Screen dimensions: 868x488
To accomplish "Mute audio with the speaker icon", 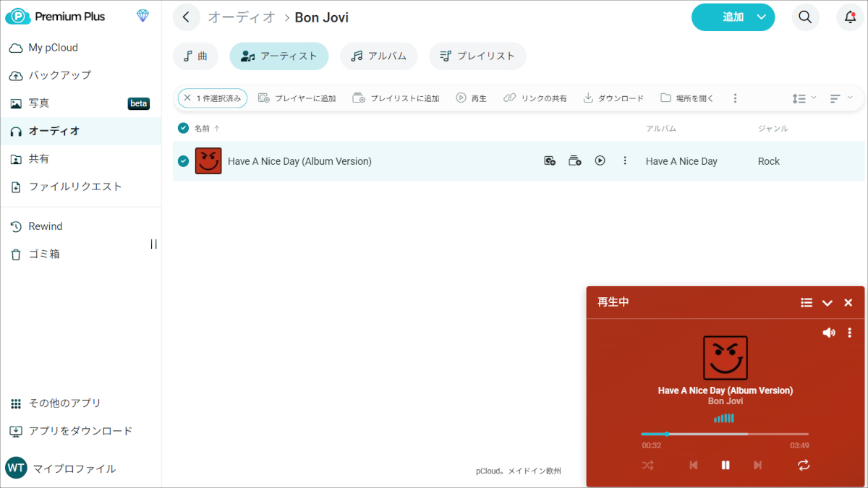I will [x=829, y=333].
